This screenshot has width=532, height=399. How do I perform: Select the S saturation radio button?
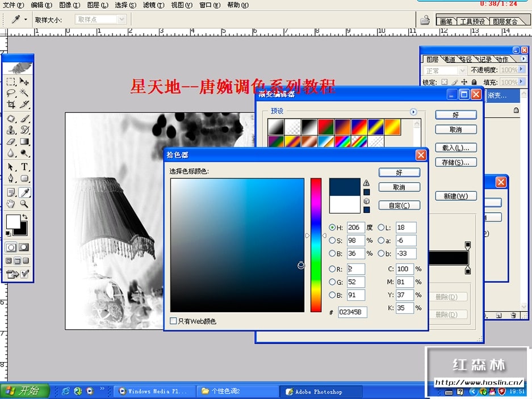coord(332,241)
